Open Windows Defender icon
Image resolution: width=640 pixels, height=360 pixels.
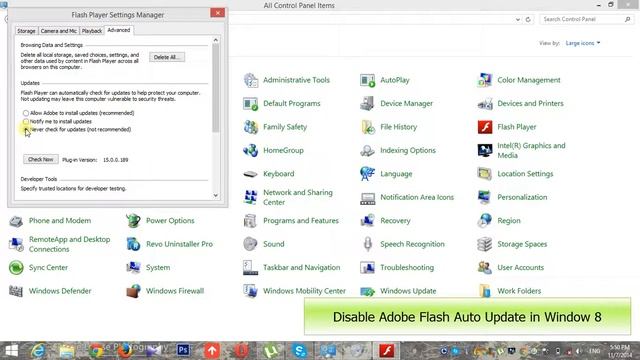click(16, 291)
